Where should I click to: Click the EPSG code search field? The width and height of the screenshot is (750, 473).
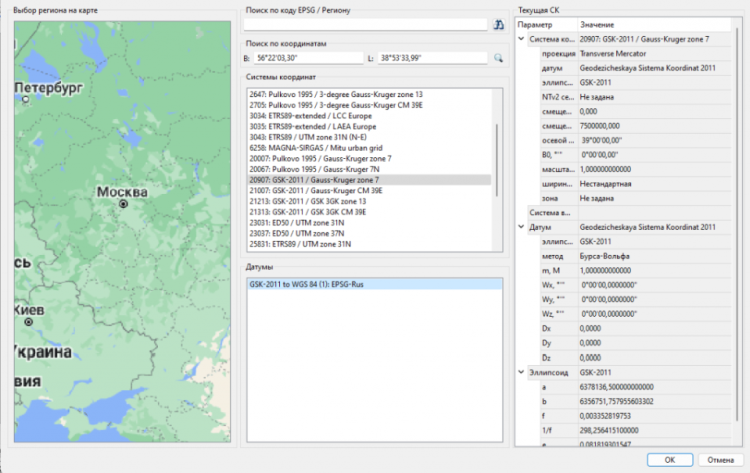[x=367, y=25]
